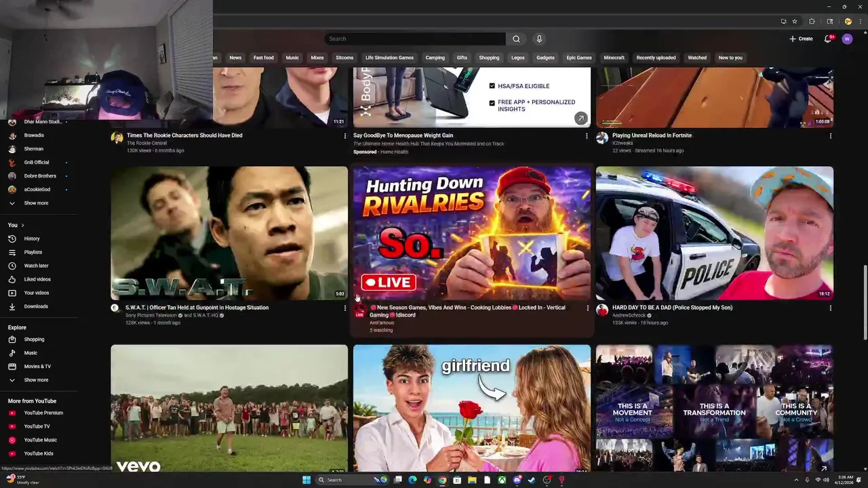Click the YouTube search input field

415,39
